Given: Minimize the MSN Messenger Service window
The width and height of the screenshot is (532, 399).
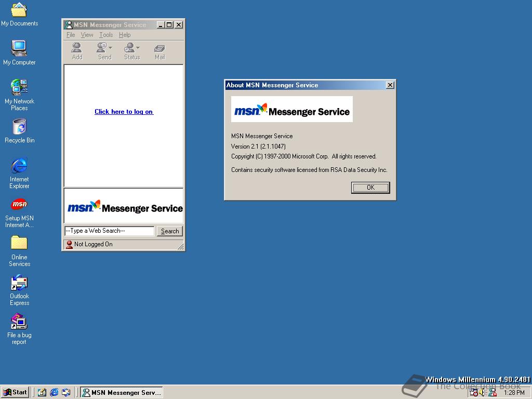Looking at the screenshot, I should coord(161,25).
